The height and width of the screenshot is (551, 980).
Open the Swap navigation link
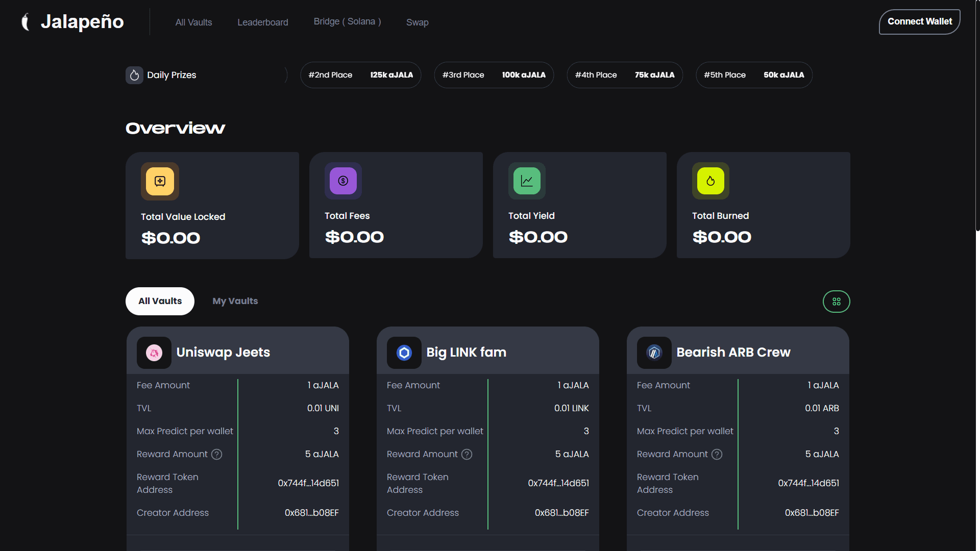(418, 22)
